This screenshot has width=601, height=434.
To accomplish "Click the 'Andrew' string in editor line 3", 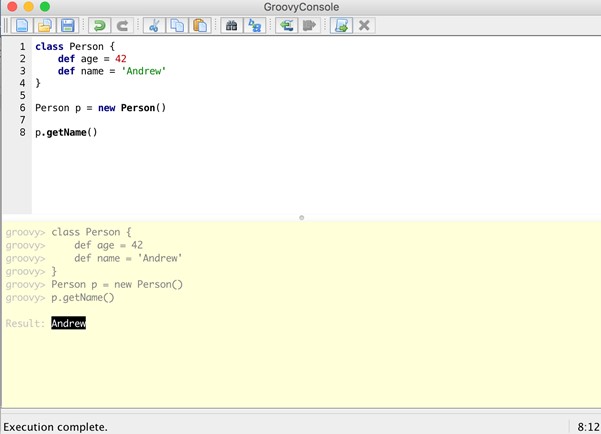I will (144, 71).
